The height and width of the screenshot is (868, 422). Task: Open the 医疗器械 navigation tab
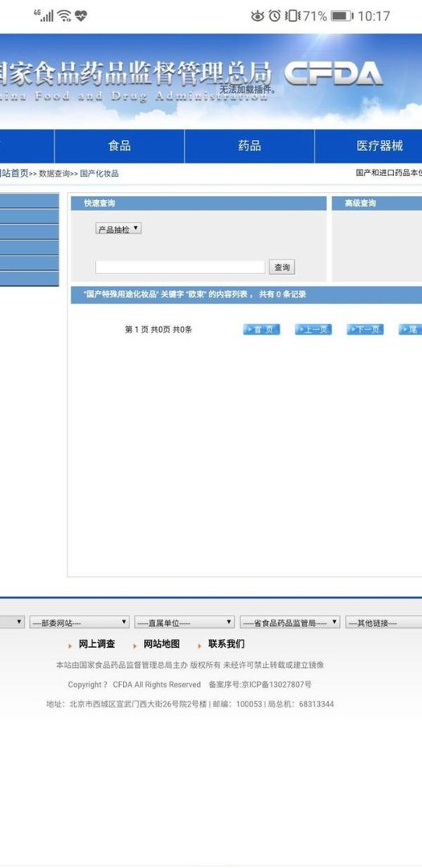pos(379,146)
